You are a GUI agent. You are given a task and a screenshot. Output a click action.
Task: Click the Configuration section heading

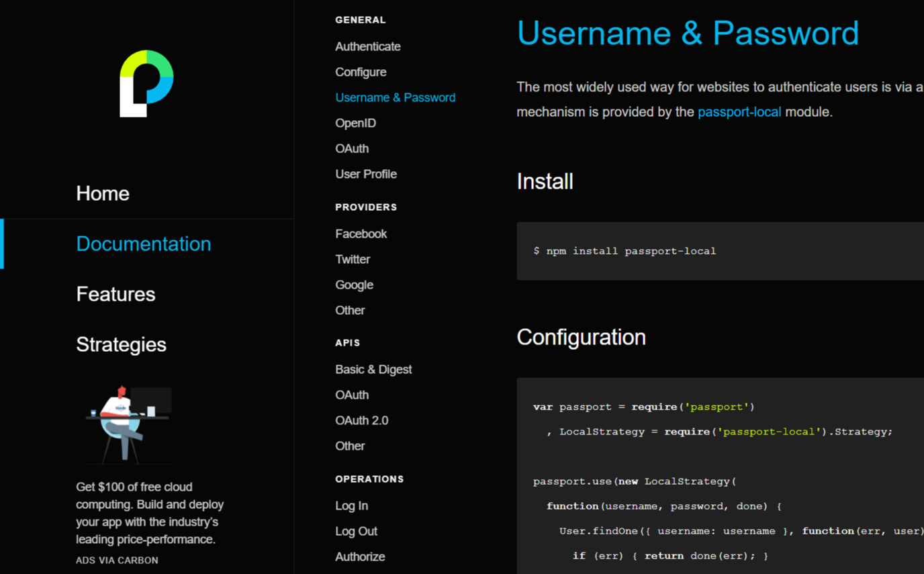click(581, 337)
